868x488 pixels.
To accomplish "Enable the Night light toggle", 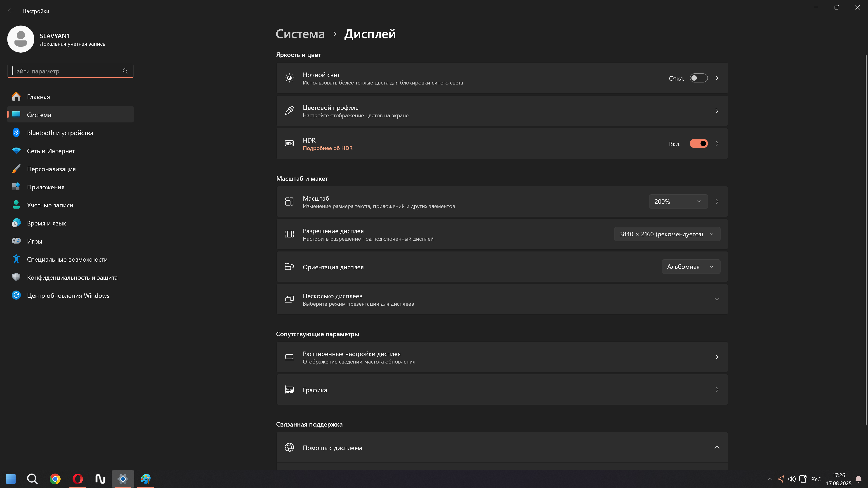I will pos(698,78).
